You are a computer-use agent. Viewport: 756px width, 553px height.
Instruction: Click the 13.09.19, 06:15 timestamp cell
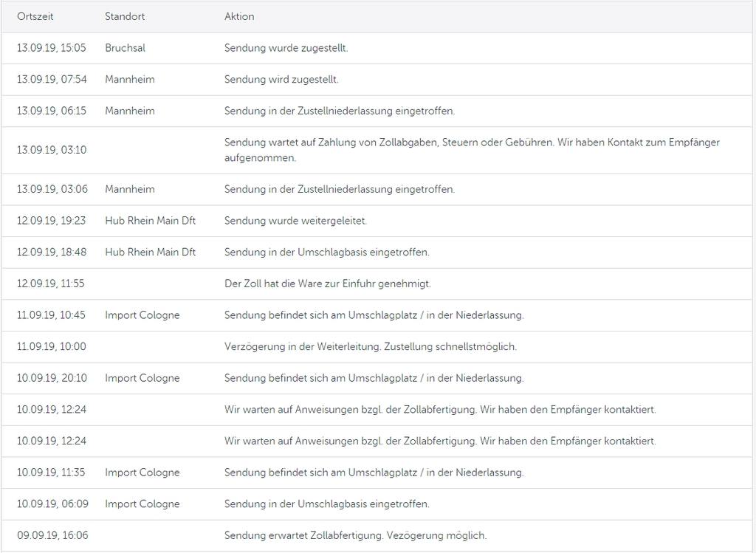click(x=52, y=111)
